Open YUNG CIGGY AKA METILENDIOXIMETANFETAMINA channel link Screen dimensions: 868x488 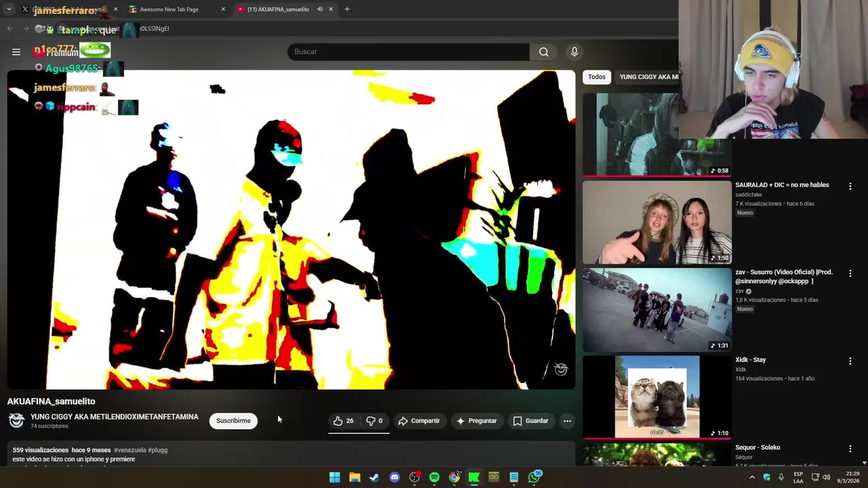click(x=114, y=417)
